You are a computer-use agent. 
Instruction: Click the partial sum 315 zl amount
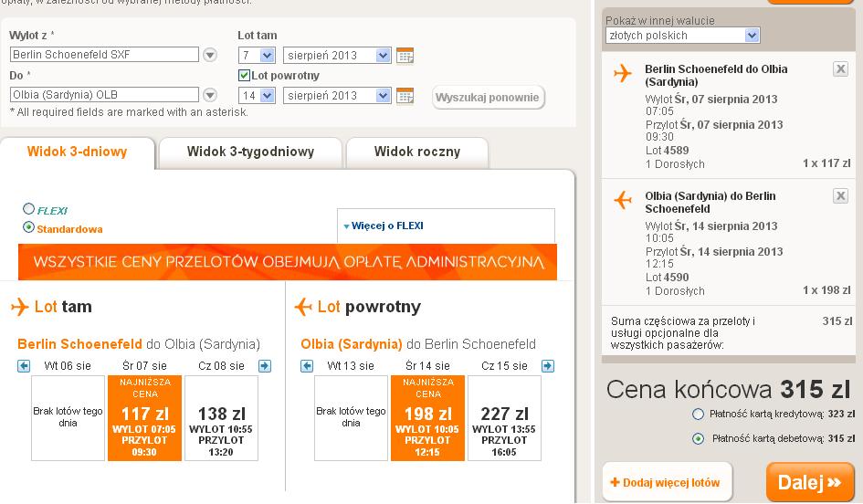837,320
